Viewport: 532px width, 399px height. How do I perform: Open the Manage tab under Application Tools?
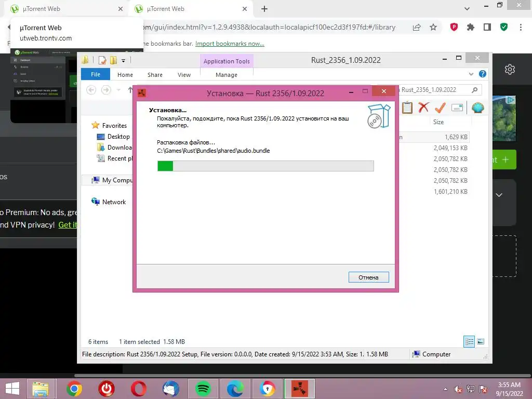(227, 75)
